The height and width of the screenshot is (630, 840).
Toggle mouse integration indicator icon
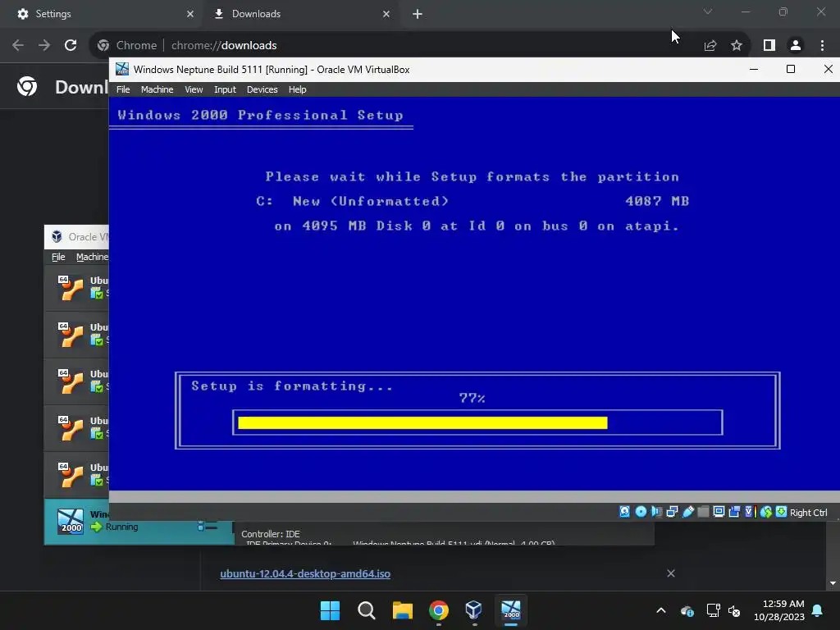click(765, 512)
